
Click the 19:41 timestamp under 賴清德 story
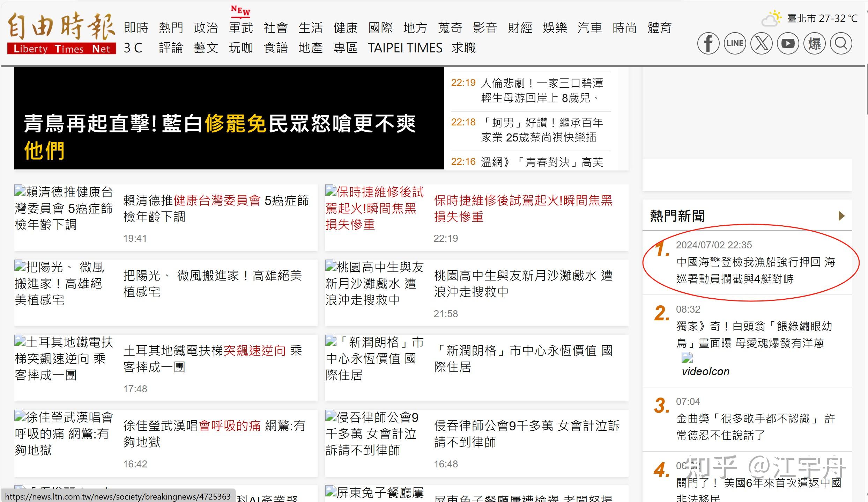135,239
